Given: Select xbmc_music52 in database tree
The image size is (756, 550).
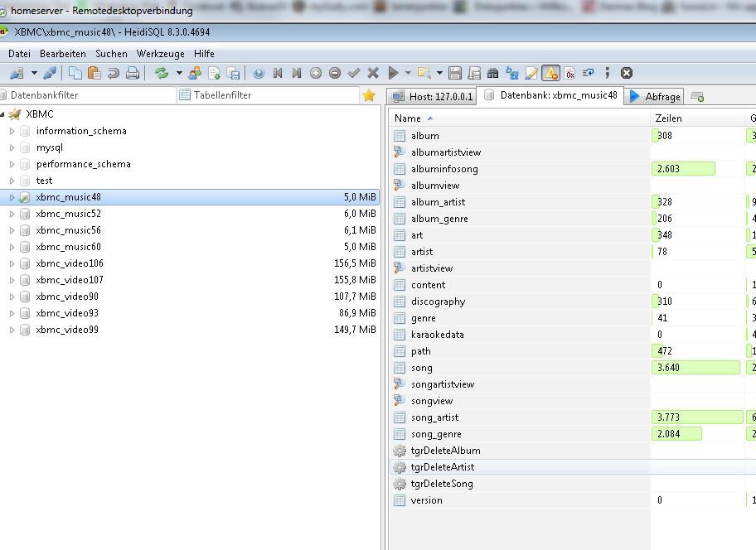Looking at the screenshot, I should coord(68,214).
